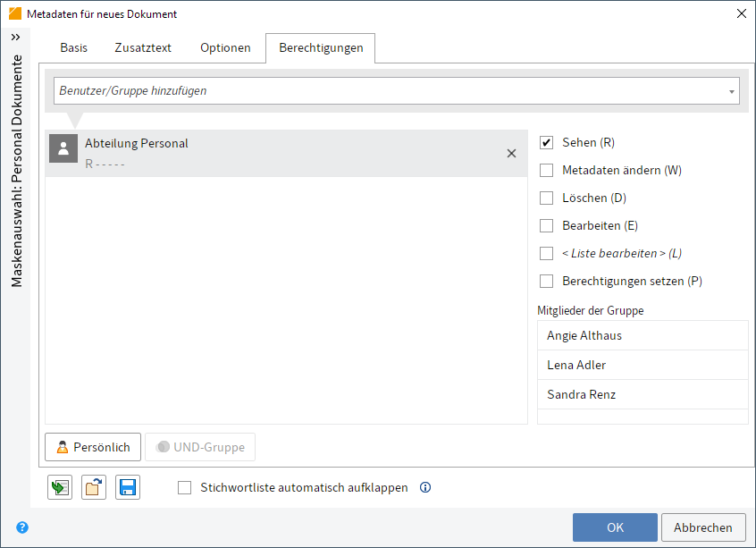Check the Bearbeiten (E) checkbox

point(546,226)
